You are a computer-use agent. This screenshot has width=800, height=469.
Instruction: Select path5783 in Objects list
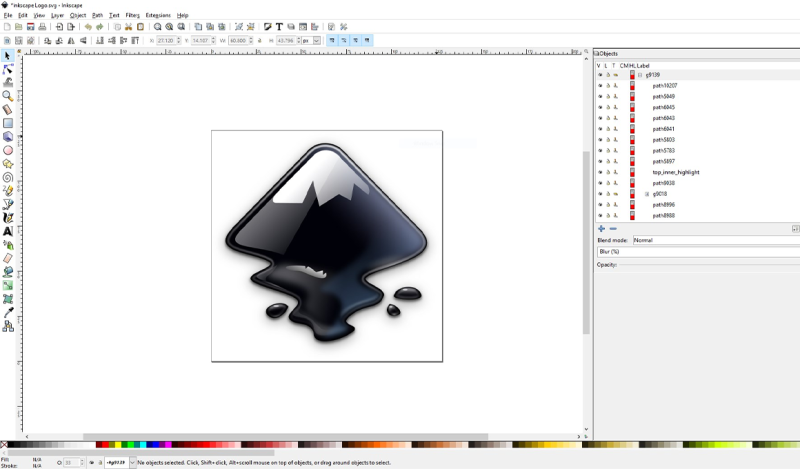tap(663, 151)
